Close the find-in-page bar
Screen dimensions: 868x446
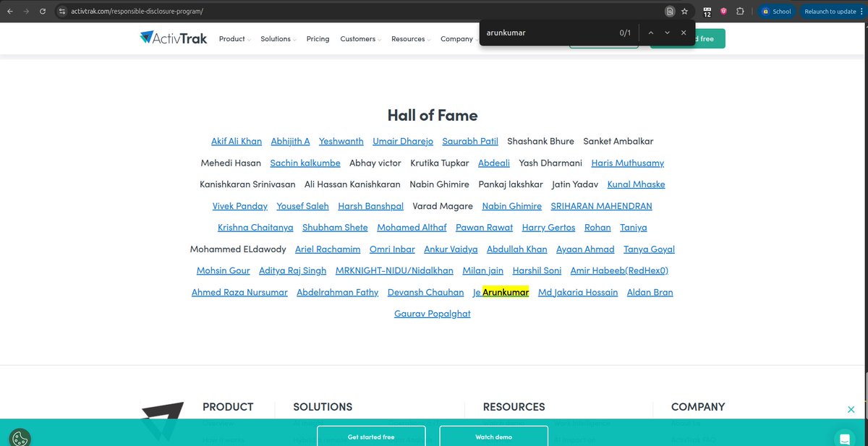tap(684, 33)
